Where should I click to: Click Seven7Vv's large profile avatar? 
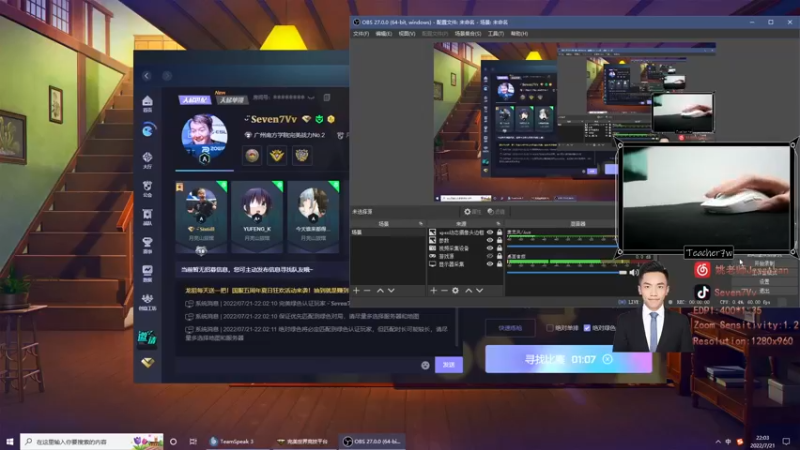[x=204, y=138]
